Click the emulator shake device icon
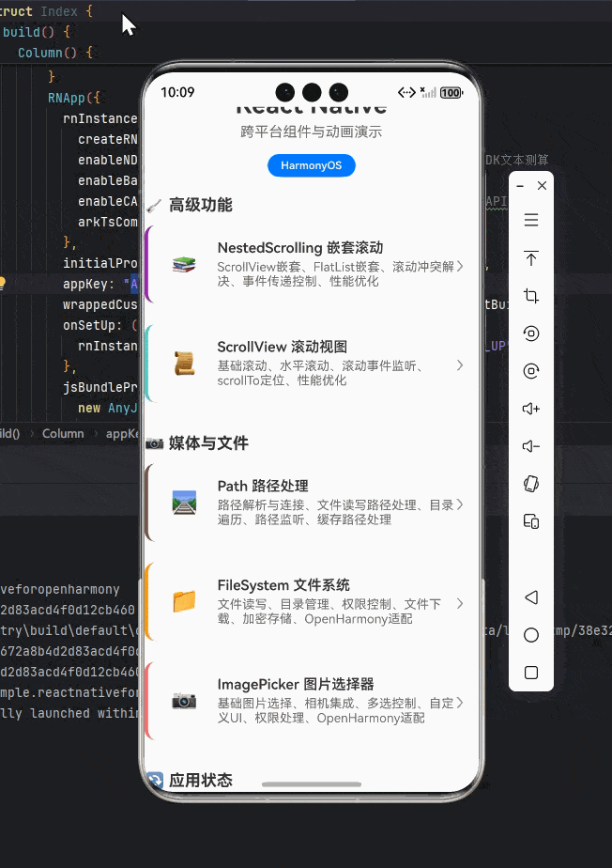 [x=531, y=484]
